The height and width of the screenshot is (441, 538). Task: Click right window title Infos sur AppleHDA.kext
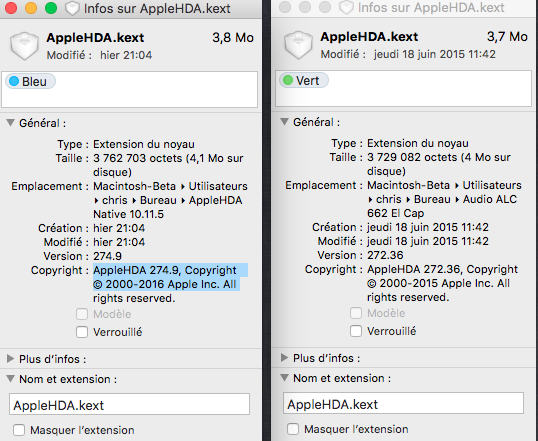coord(431,8)
